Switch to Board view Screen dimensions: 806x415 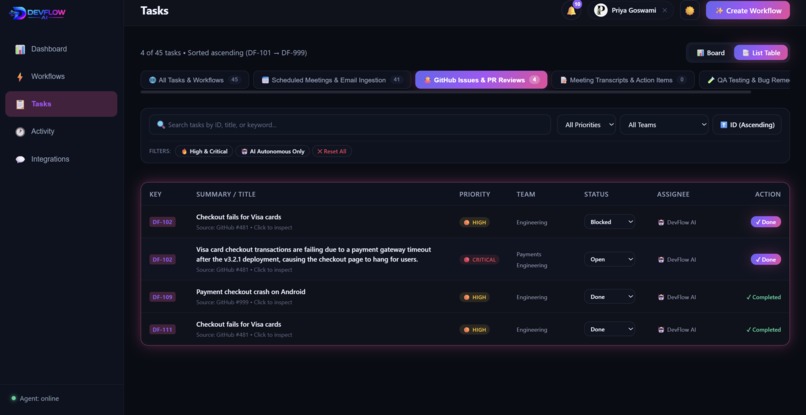tap(711, 52)
